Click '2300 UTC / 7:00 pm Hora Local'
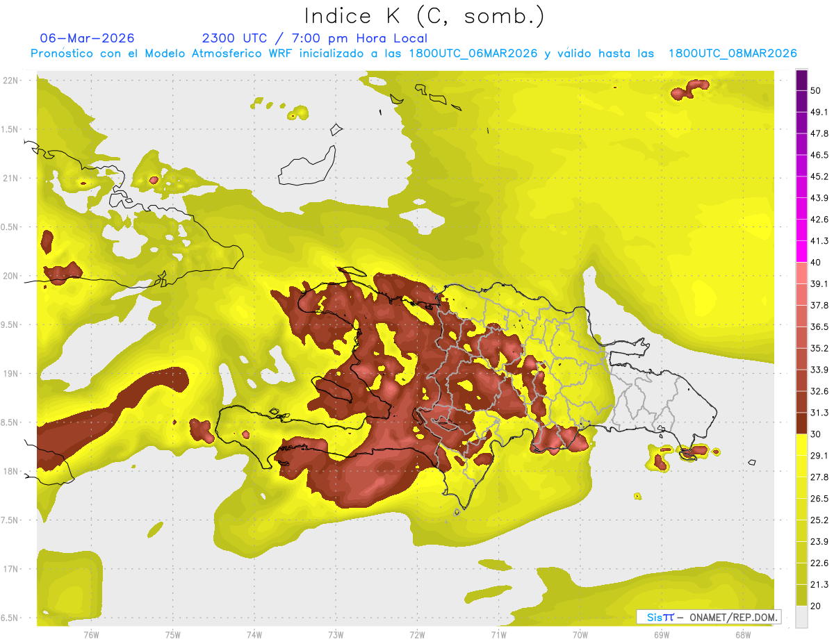 click(314, 38)
